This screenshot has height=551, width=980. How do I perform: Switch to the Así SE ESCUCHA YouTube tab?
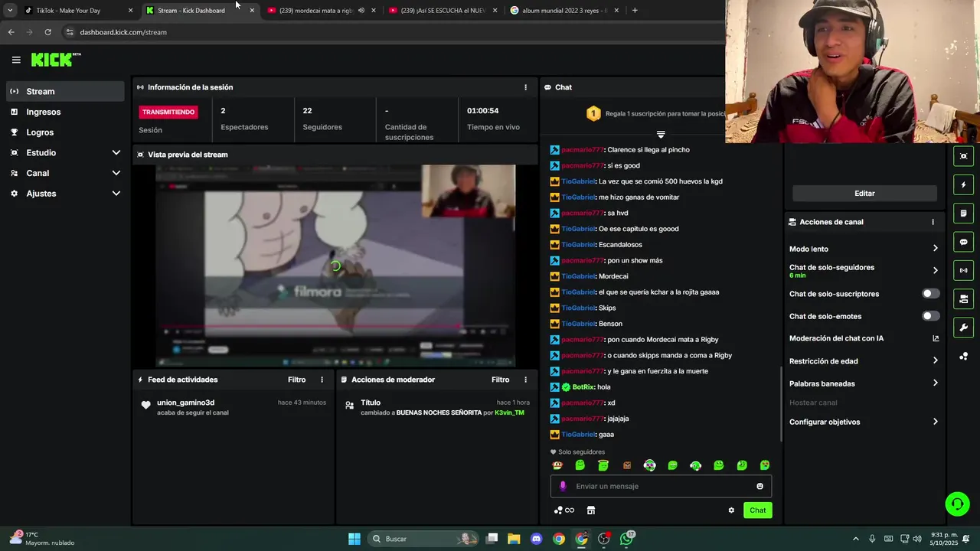tap(443, 10)
